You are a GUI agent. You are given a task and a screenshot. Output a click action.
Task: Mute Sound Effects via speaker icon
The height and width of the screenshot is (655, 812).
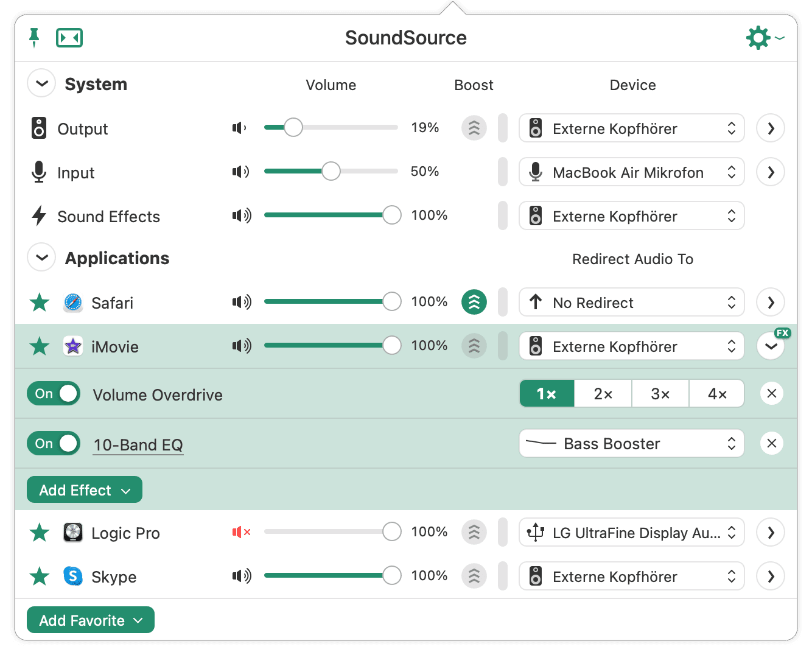point(242,215)
